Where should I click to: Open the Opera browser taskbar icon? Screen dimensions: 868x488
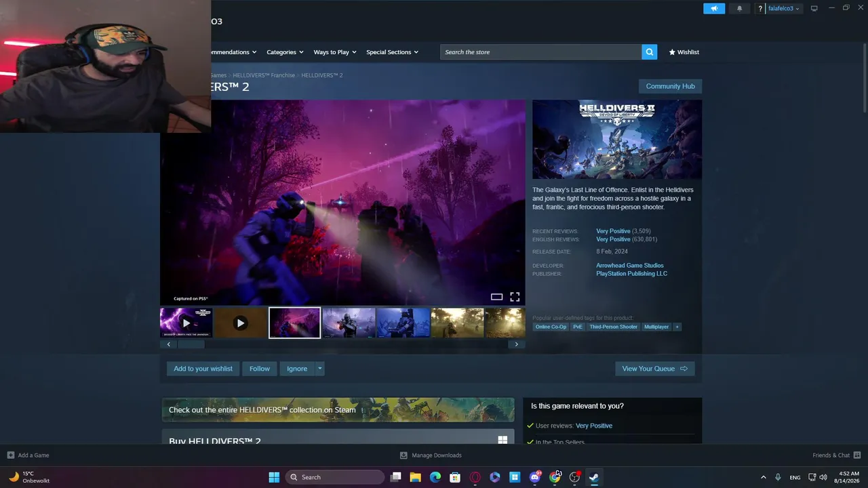tap(475, 477)
